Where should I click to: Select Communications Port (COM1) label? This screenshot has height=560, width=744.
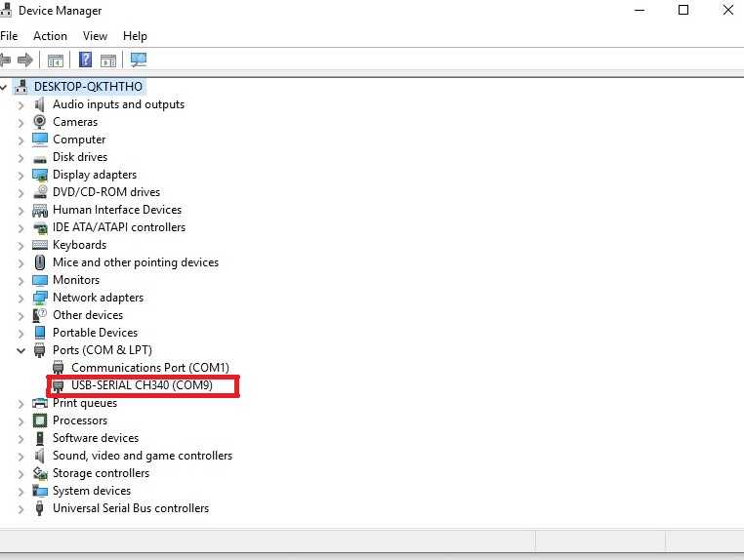tap(150, 368)
